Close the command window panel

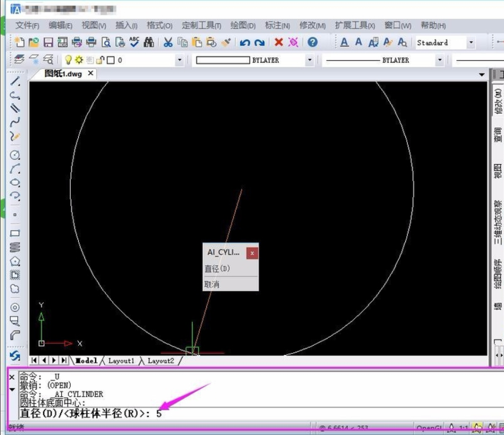click(12, 377)
